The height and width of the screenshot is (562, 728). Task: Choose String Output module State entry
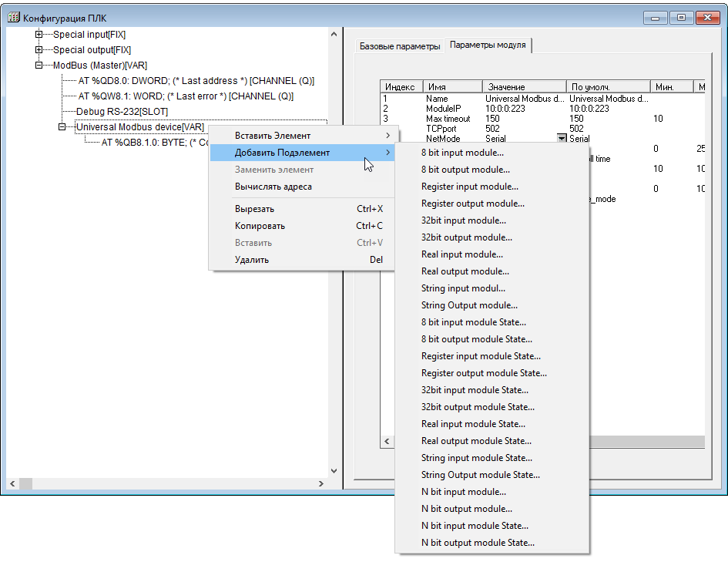tap(481, 475)
